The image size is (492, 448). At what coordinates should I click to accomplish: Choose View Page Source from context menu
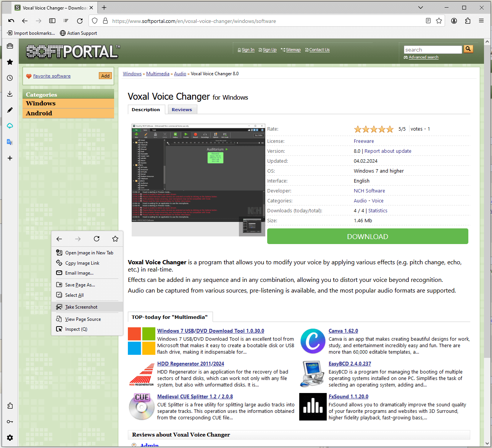coord(87,319)
